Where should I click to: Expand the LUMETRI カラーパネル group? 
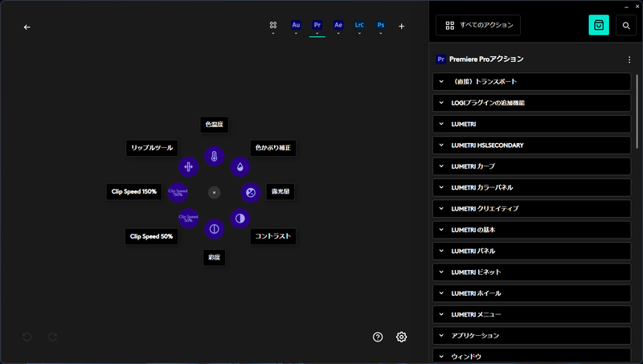pyautogui.click(x=531, y=187)
